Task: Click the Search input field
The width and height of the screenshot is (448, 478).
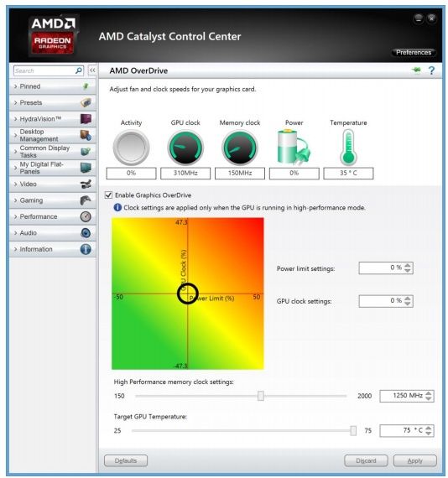Action: pyautogui.click(x=44, y=70)
